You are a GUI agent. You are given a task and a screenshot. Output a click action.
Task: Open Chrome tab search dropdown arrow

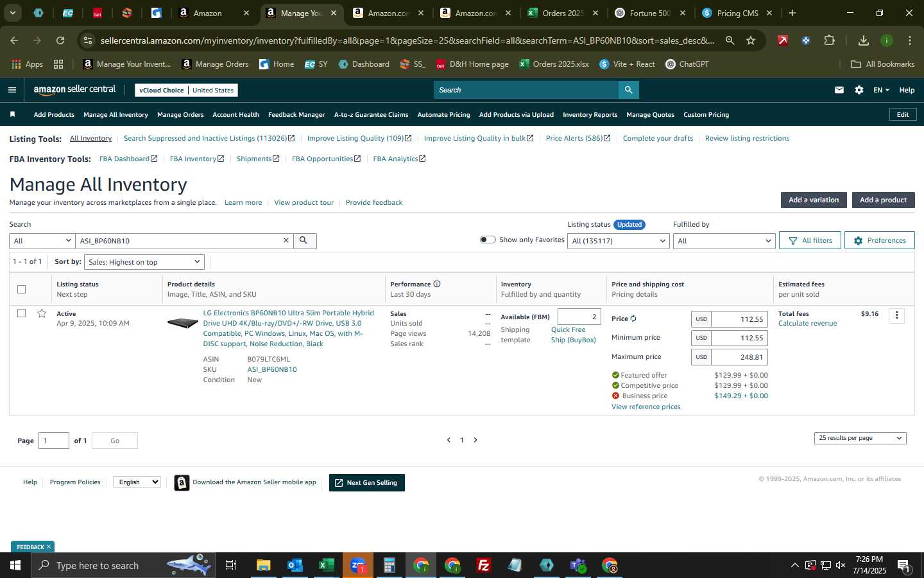[12, 13]
